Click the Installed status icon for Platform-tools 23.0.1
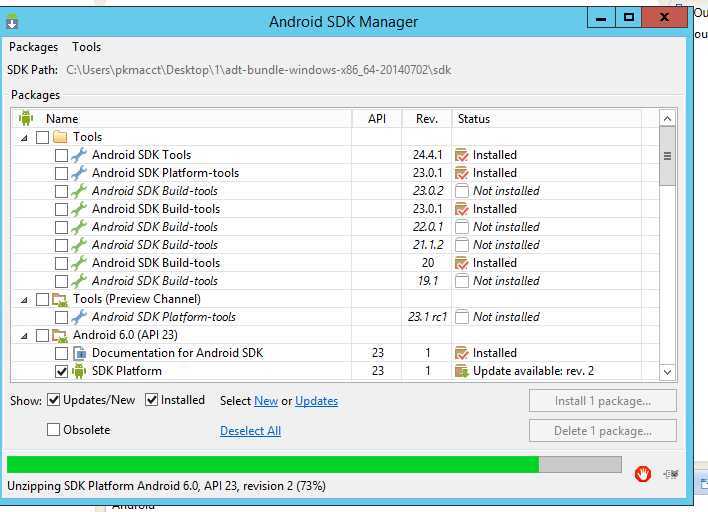The image size is (708, 512). [462, 173]
